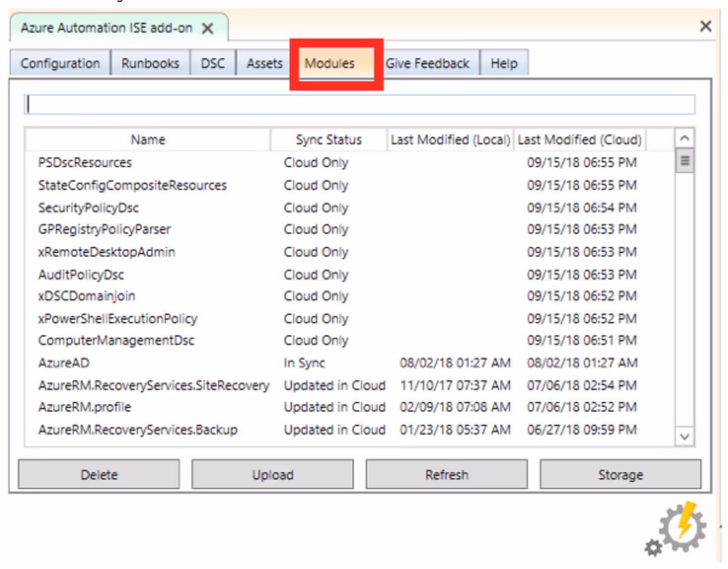Click local date 11/10/17 07:37 AM

(455, 385)
